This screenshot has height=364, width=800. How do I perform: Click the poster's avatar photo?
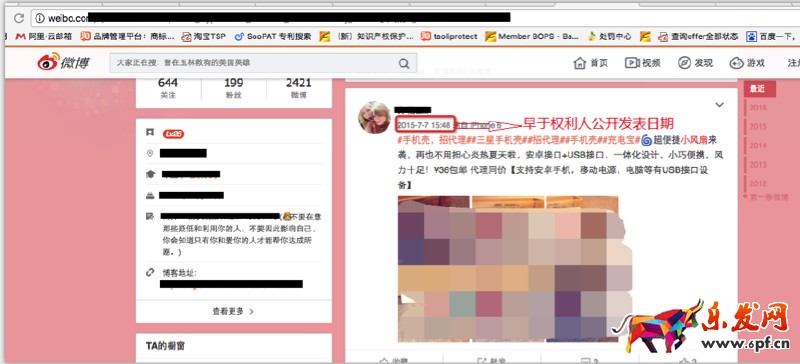coord(375,117)
